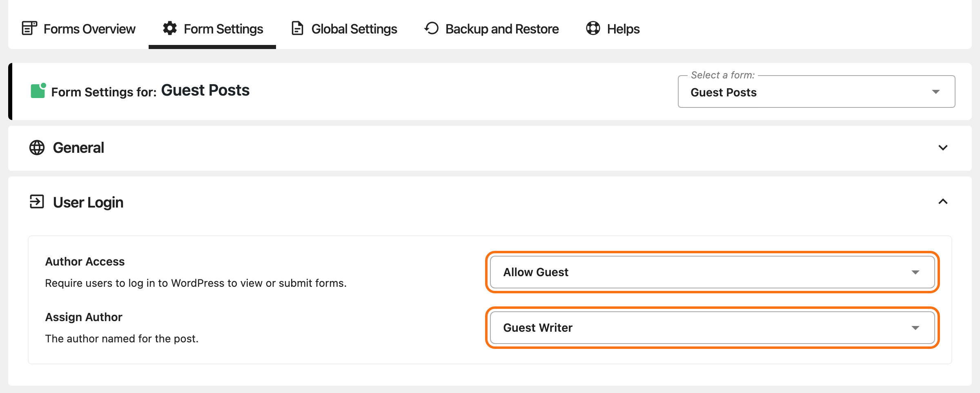Click the Author Access label
The height and width of the screenshot is (393, 980).
pyautogui.click(x=85, y=261)
